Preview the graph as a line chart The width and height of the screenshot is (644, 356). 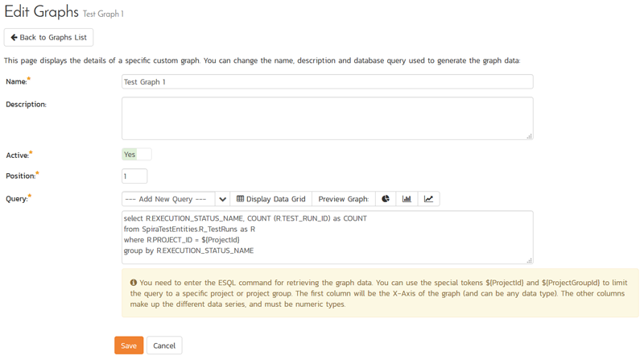point(429,199)
